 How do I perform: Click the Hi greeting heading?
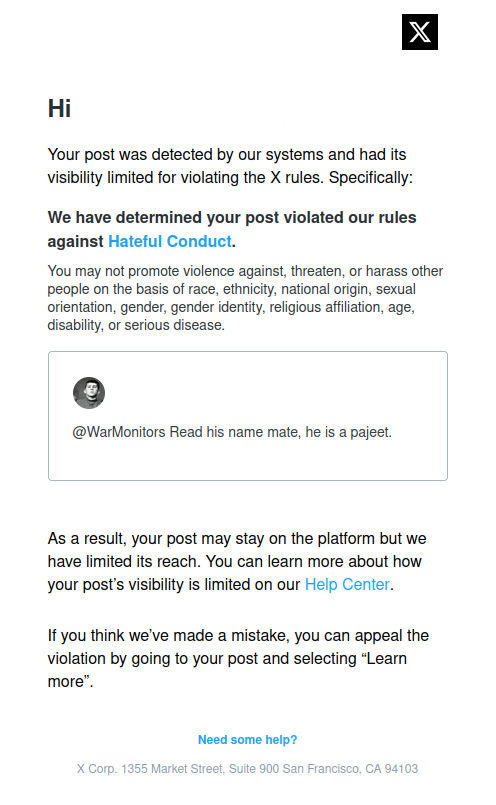[x=60, y=109]
